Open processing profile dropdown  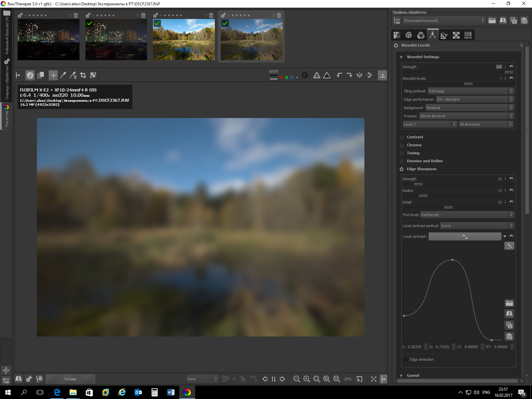(444, 21)
